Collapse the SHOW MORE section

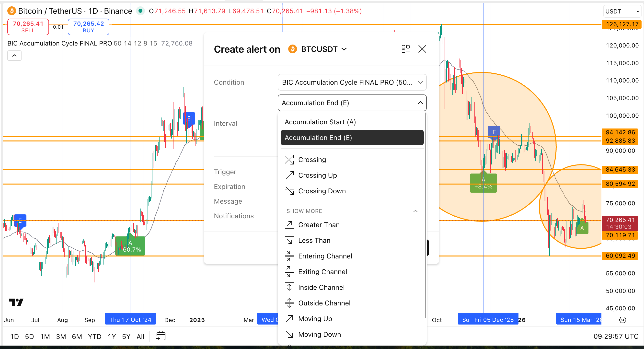coord(416,211)
